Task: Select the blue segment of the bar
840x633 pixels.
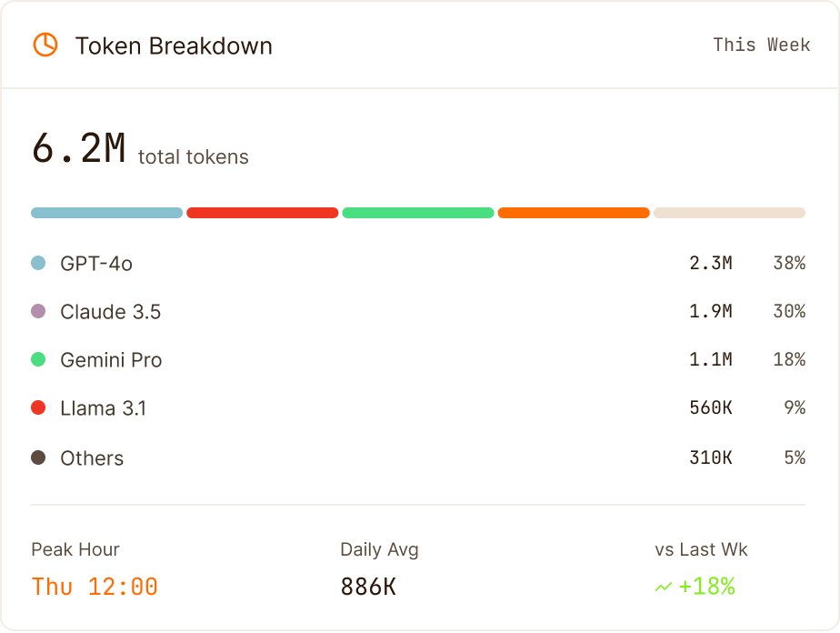Action: (106, 213)
